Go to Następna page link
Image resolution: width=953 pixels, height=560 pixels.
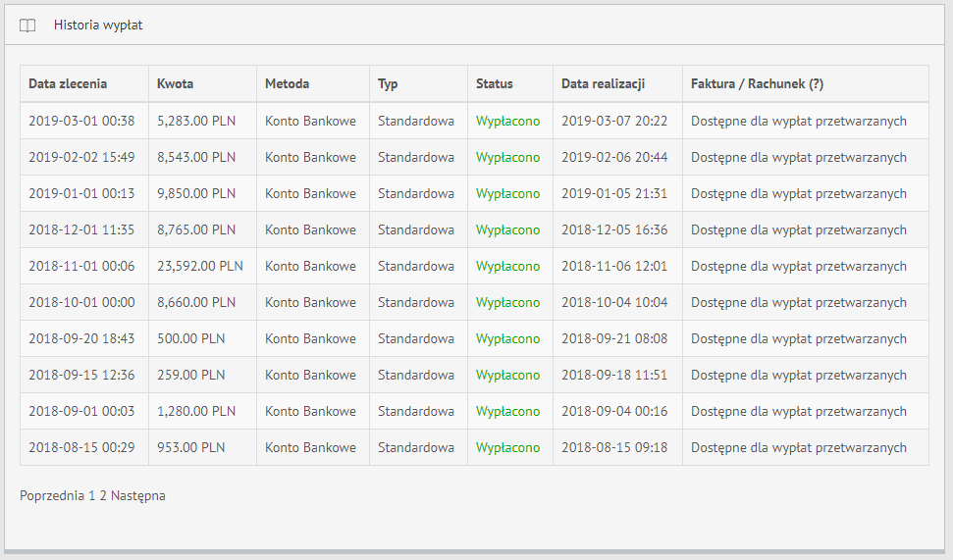tap(137, 496)
